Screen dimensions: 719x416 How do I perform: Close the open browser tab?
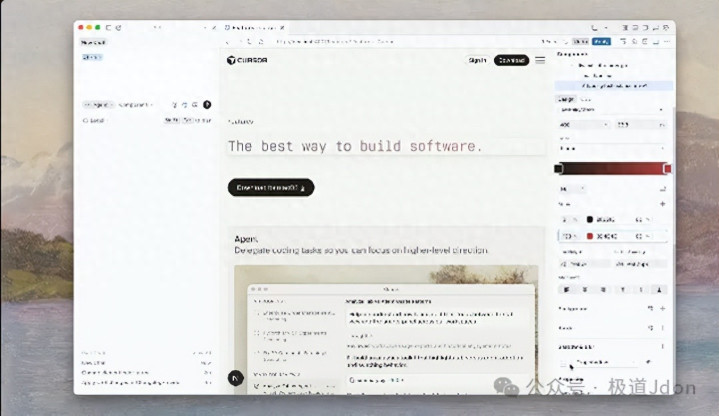pyautogui.click(x=282, y=28)
